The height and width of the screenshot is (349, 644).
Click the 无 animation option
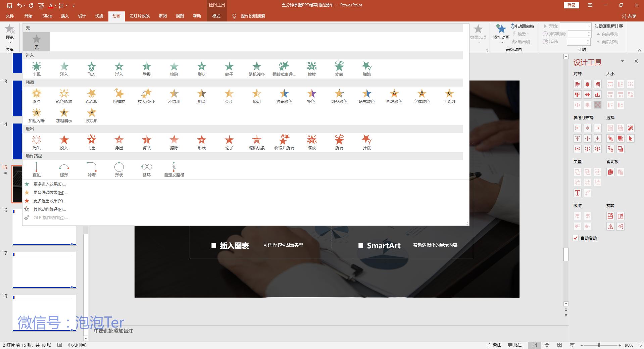pyautogui.click(x=37, y=42)
